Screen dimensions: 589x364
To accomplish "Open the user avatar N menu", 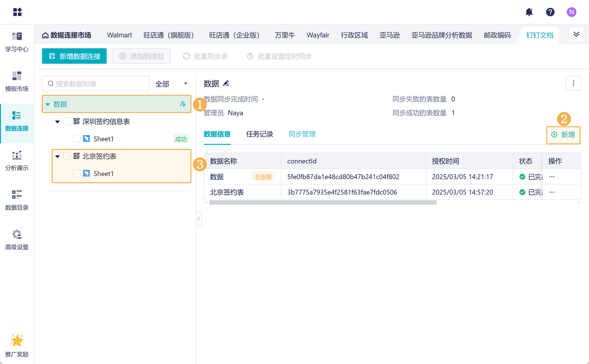I will (x=571, y=12).
